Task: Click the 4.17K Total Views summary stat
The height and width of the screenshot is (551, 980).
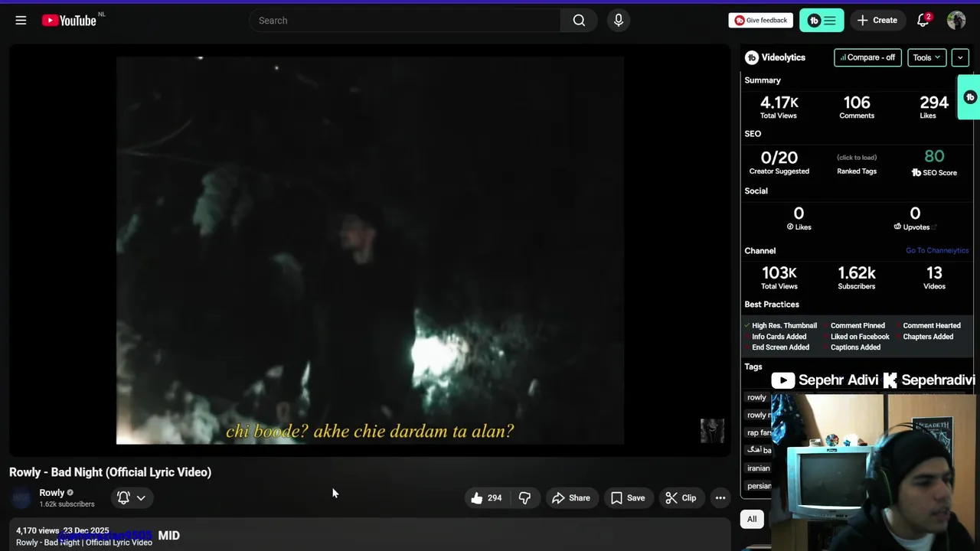Action: pos(779,103)
